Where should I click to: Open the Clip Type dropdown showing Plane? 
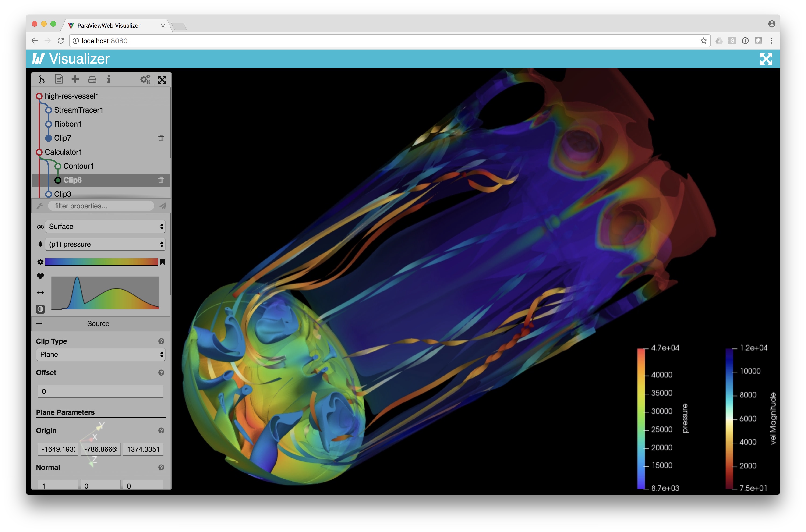click(x=100, y=355)
